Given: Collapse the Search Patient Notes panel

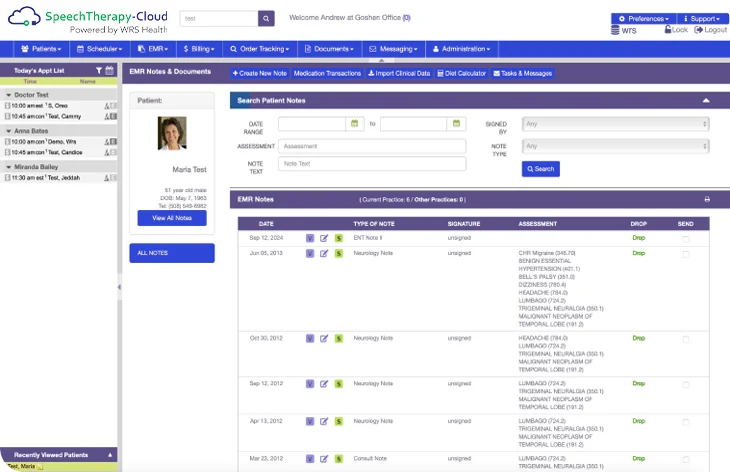Looking at the screenshot, I should click(706, 101).
